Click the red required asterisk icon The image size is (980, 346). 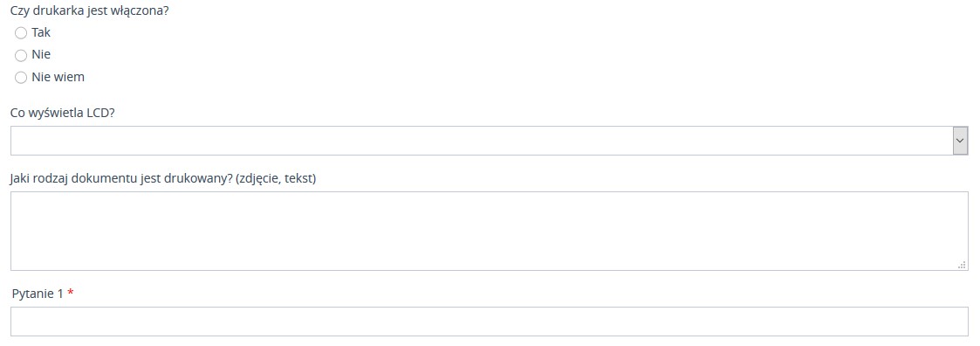71,293
